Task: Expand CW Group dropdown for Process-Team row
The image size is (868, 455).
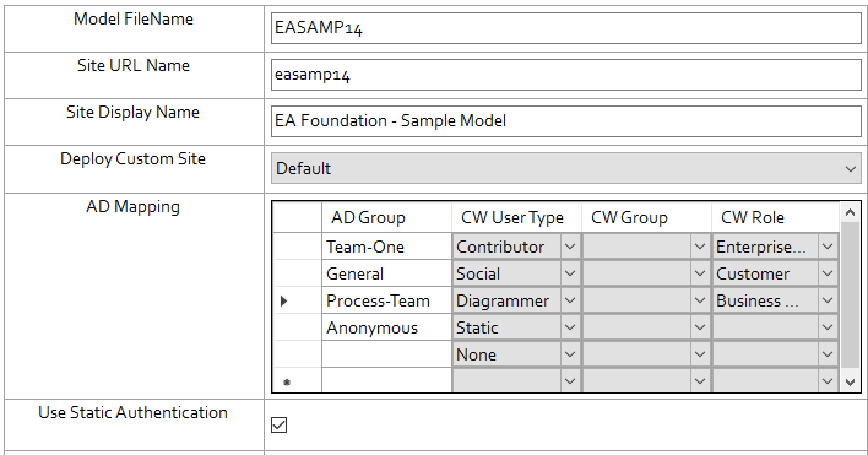Action: [x=700, y=301]
